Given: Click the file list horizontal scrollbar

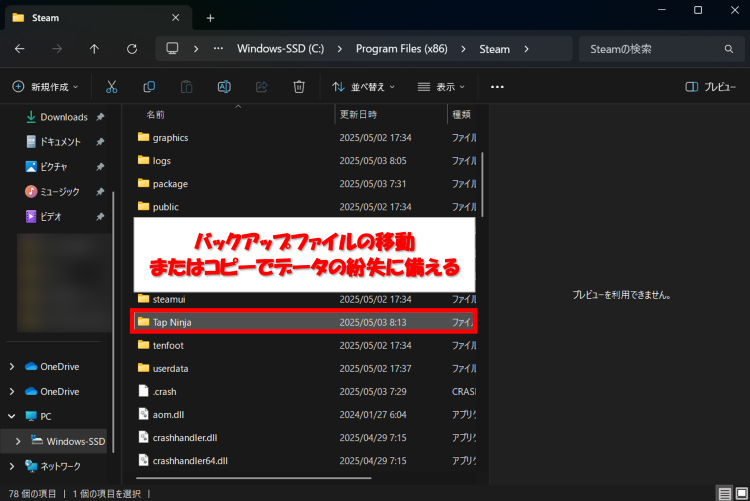Looking at the screenshot, I should pos(254,478).
